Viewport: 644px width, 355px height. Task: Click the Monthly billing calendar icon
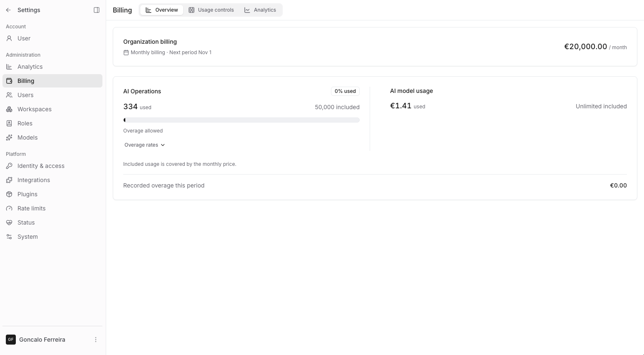[x=126, y=52]
